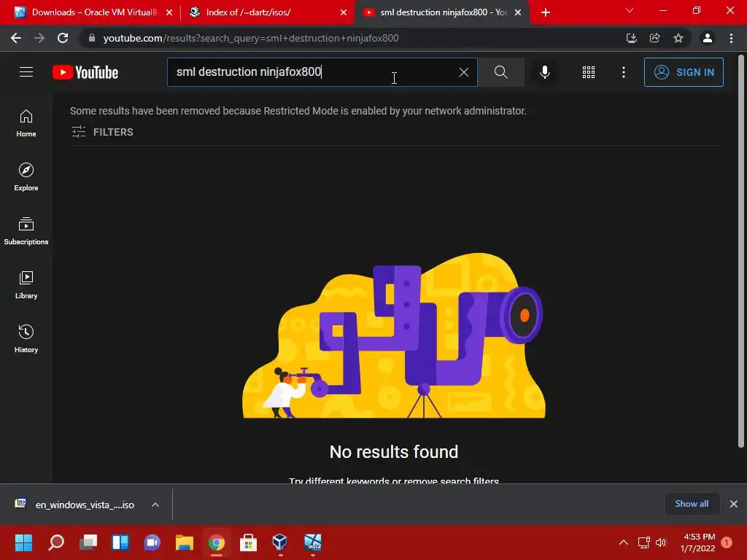Expand the download item options chevron
Viewport: 747px width, 560px height.
[x=155, y=505]
